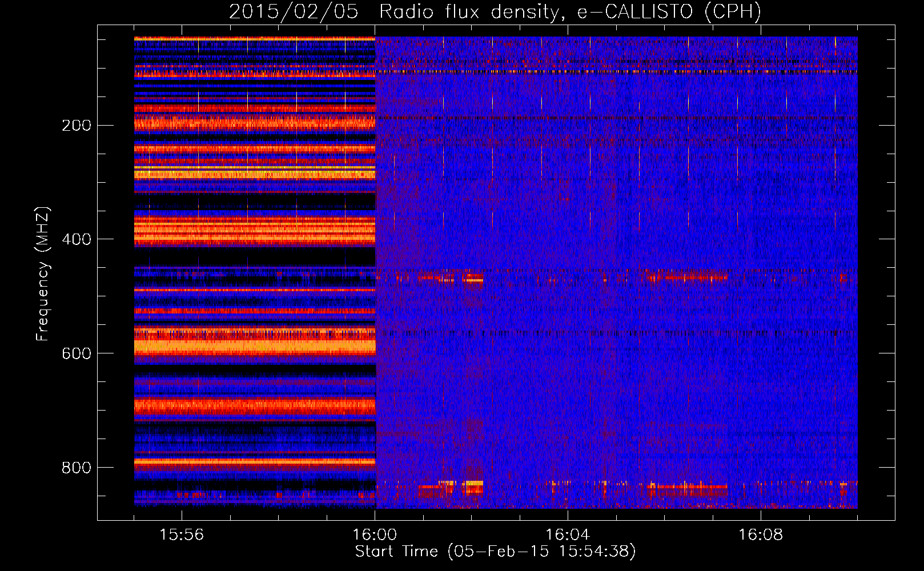Viewport: 924px width, 571px height.
Task: Click the '16:04' time tick label
Action: (568, 535)
